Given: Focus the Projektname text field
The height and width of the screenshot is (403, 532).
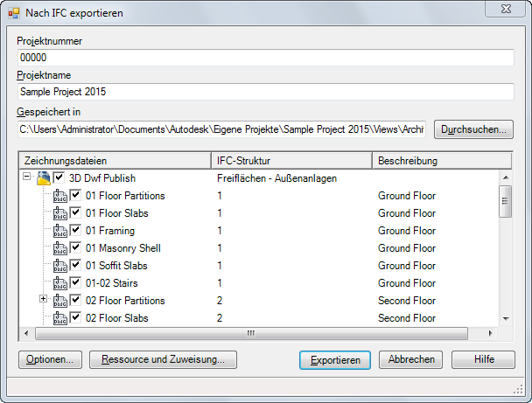Looking at the screenshot, I should (x=265, y=91).
